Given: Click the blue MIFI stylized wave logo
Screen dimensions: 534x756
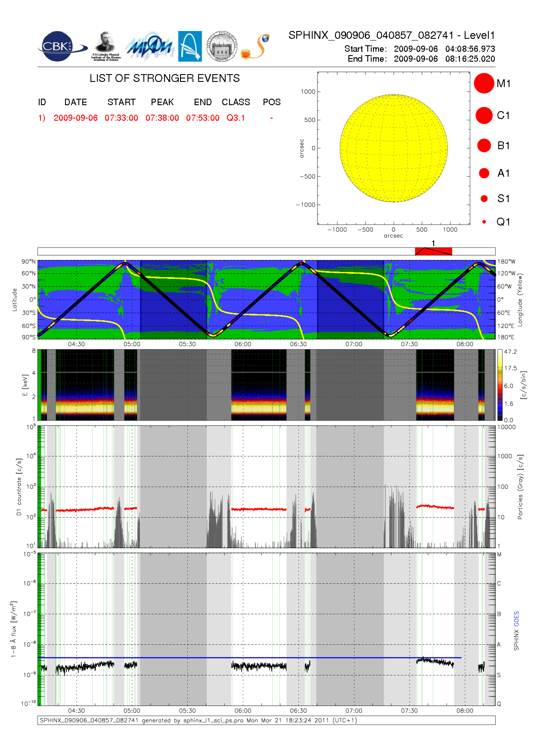Looking at the screenshot, I should (149, 47).
